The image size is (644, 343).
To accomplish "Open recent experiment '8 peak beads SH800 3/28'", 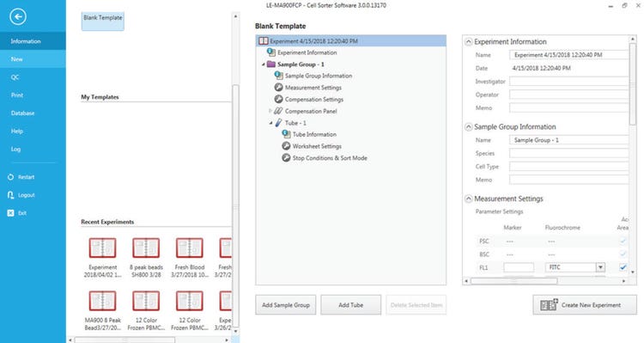I will pos(146,257).
